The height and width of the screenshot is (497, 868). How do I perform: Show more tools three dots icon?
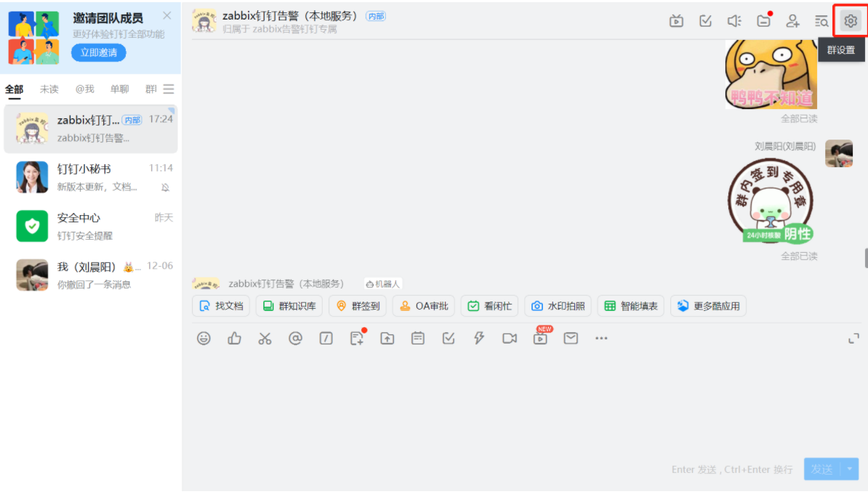(601, 338)
